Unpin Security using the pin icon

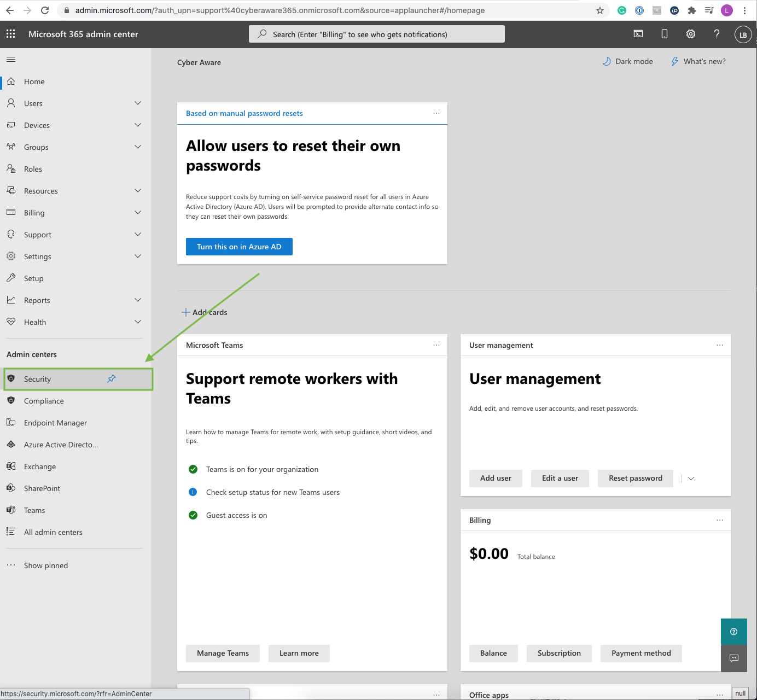(x=112, y=378)
